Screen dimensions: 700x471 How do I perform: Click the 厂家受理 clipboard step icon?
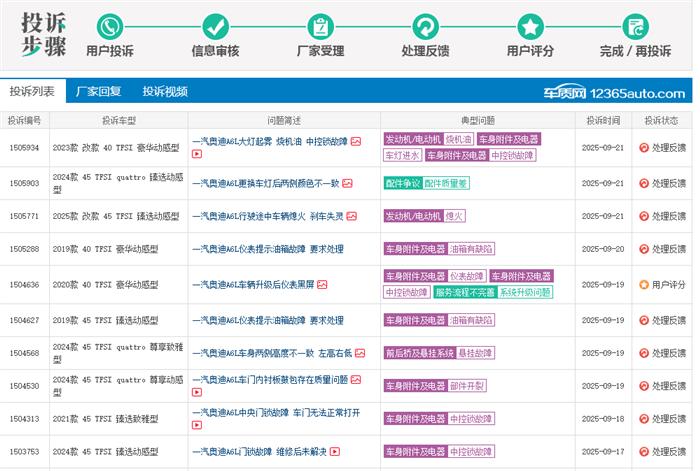pyautogui.click(x=321, y=26)
